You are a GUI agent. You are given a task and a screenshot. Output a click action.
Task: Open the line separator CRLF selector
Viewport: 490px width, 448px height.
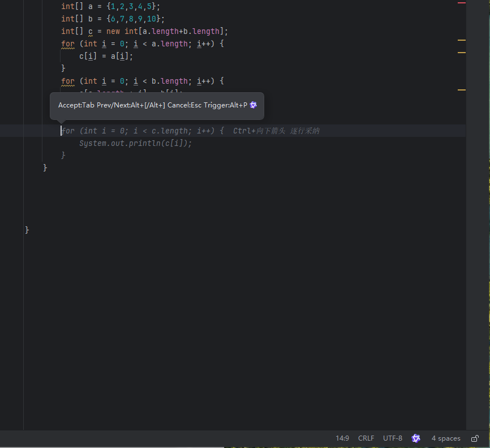(x=366, y=438)
